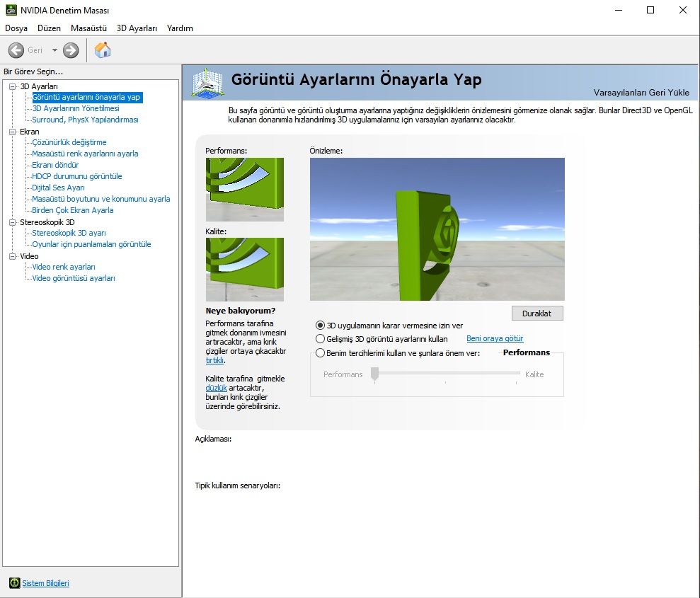Click the 3D header icon beside page title

point(207,83)
